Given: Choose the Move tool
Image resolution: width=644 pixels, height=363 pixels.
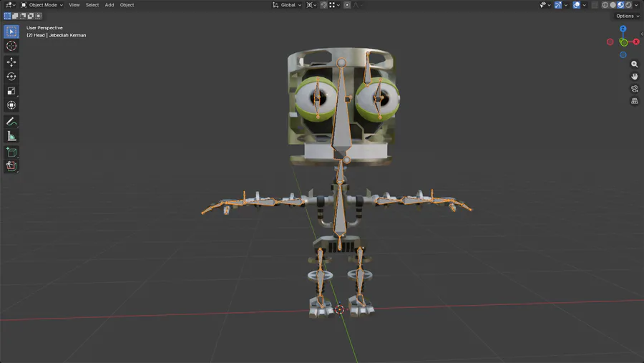Looking at the screenshot, I should tap(11, 62).
